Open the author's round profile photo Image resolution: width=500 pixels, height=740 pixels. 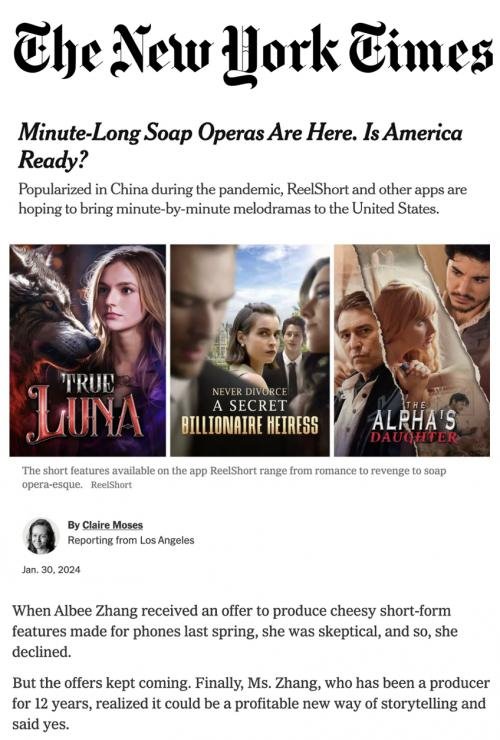pos(41,536)
